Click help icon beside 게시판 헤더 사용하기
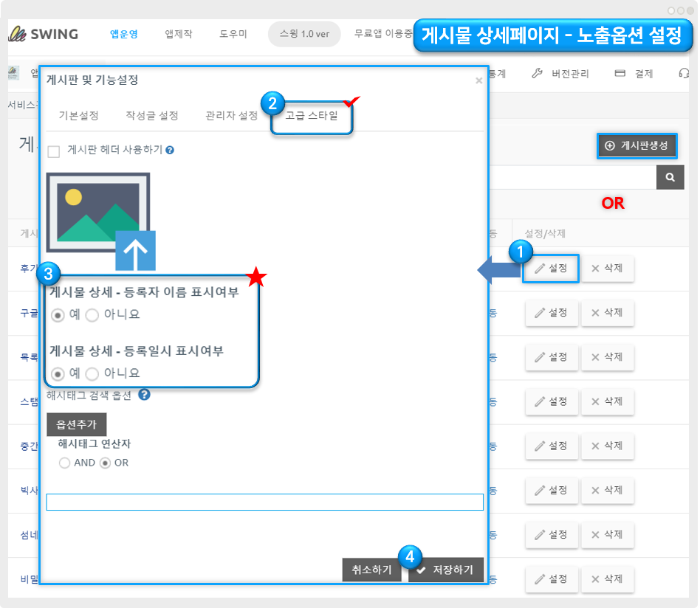 (170, 151)
